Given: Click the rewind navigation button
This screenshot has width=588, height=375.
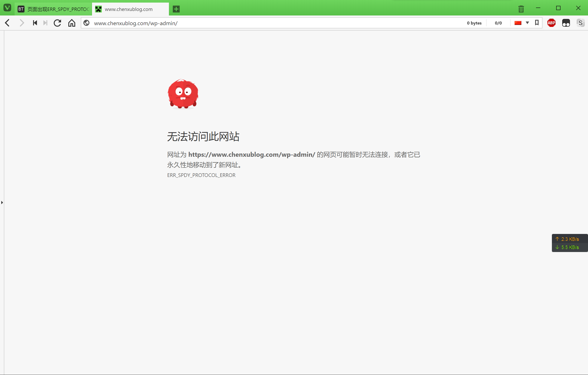Looking at the screenshot, I should click(35, 23).
